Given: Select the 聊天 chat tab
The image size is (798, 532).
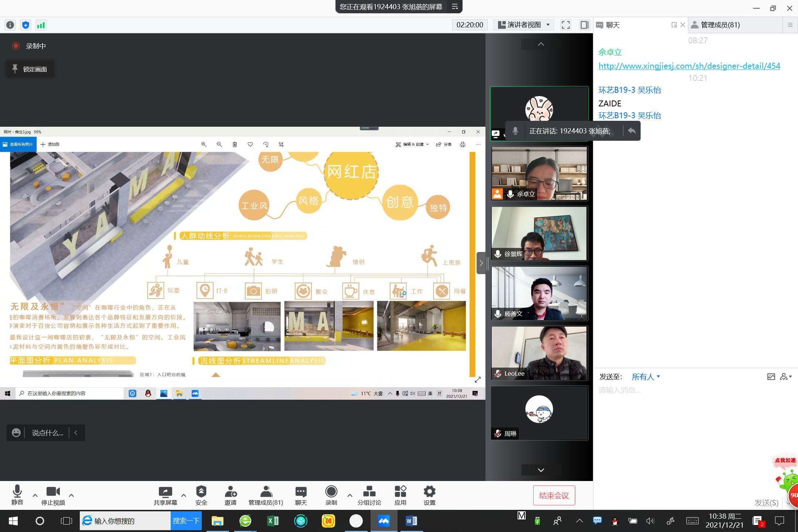Looking at the screenshot, I should point(613,25).
